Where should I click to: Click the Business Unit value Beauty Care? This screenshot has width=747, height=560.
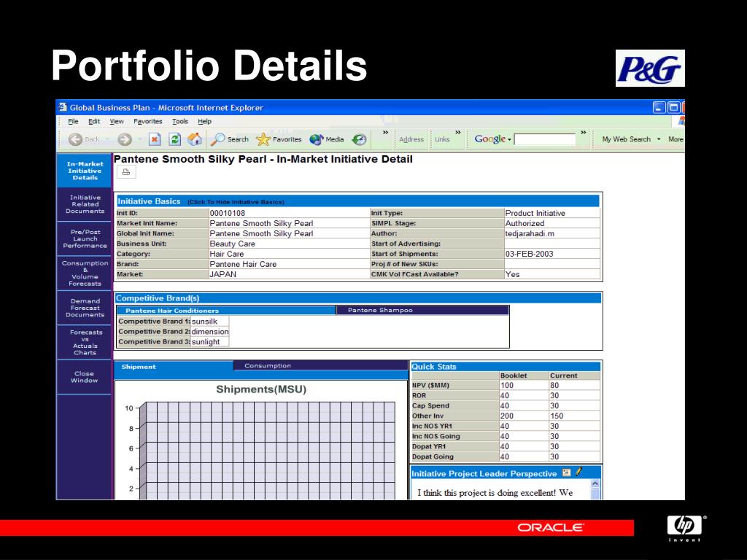(x=233, y=244)
